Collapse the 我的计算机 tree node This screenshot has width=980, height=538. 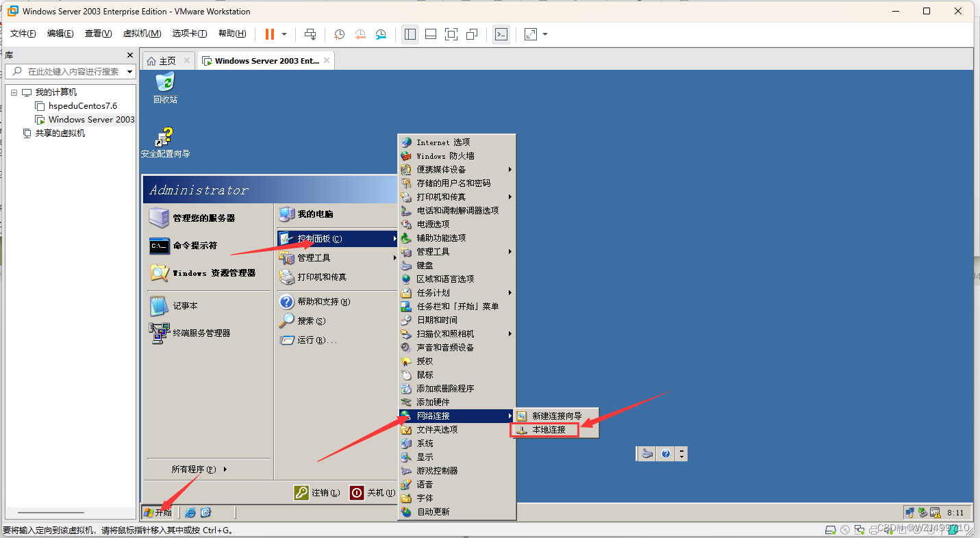pos(14,92)
